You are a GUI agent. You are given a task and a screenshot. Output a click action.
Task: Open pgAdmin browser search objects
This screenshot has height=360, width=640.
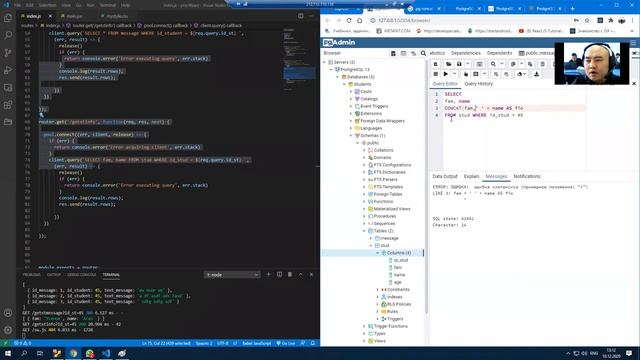423,53
